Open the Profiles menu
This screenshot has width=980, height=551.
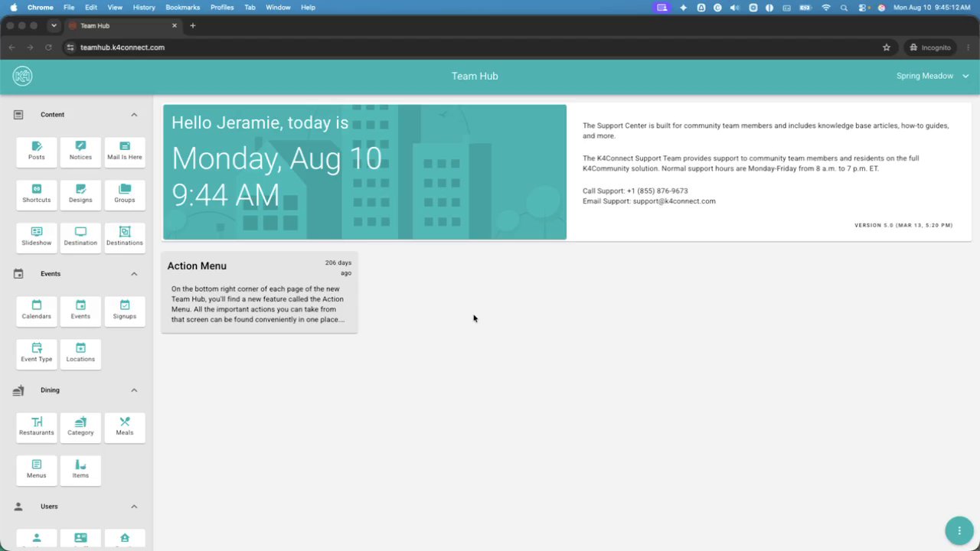coord(222,7)
